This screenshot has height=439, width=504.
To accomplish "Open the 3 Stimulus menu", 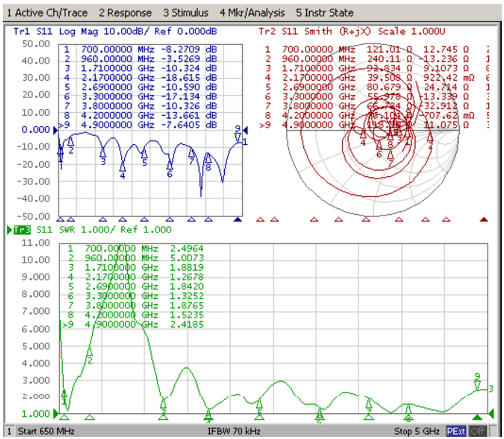I will [186, 13].
